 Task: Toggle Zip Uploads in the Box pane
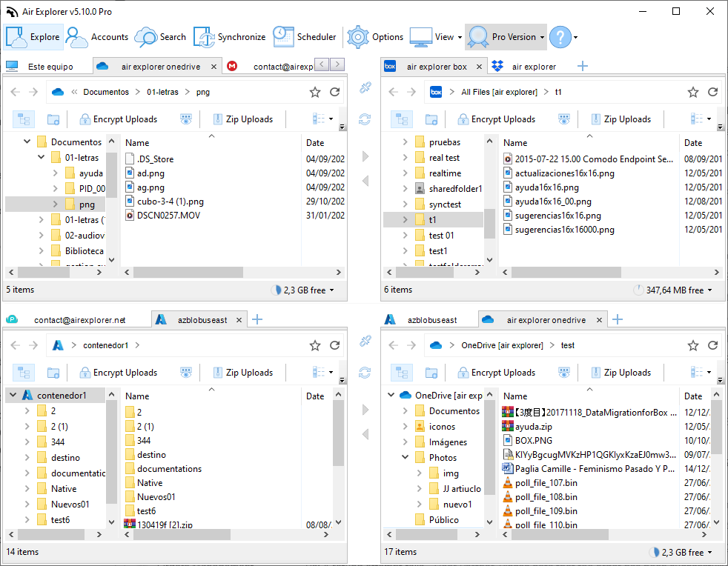(621, 119)
